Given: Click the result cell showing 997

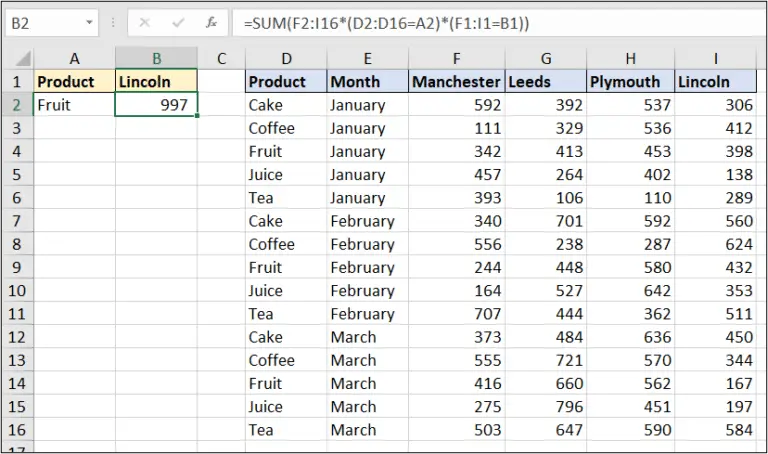Looking at the screenshot, I should (x=156, y=105).
